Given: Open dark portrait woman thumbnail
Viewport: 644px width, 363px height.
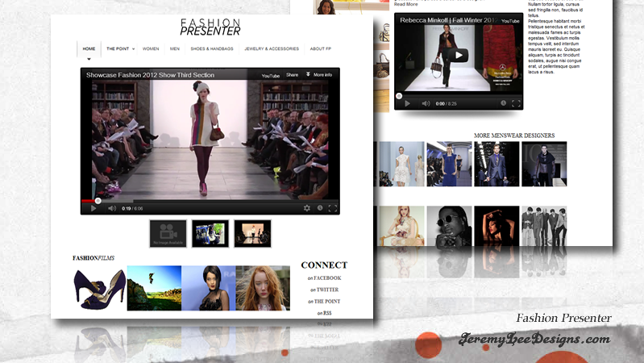Looking at the screenshot, I should (x=497, y=226).
